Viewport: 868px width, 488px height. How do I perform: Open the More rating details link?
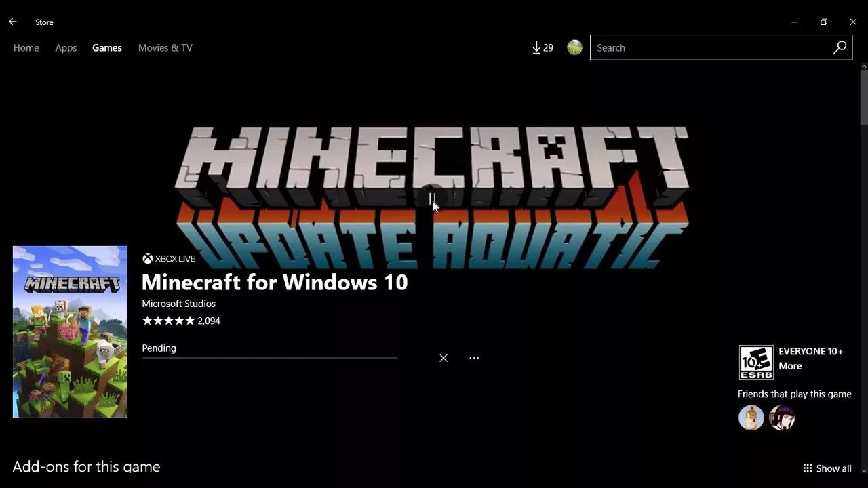(x=790, y=366)
